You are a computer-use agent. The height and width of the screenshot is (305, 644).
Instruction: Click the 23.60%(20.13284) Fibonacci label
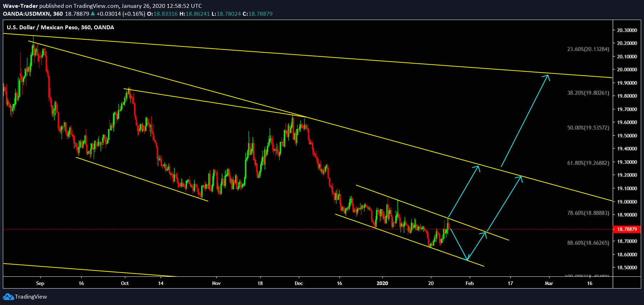coord(588,49)
